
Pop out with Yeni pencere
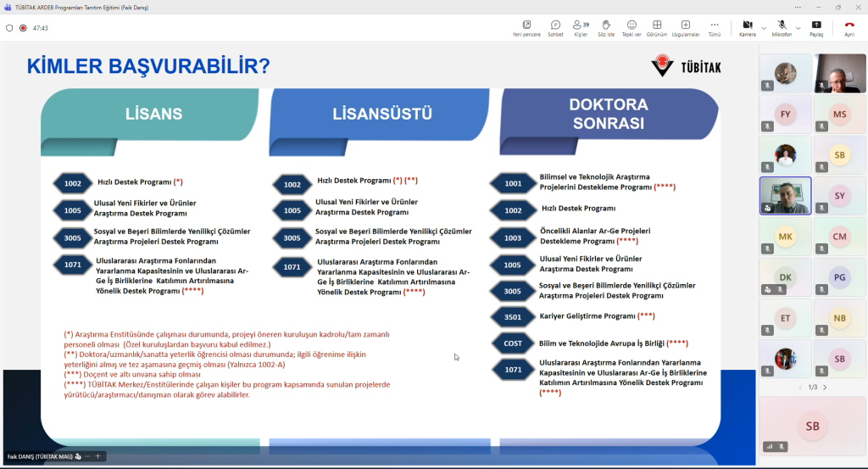526,28
